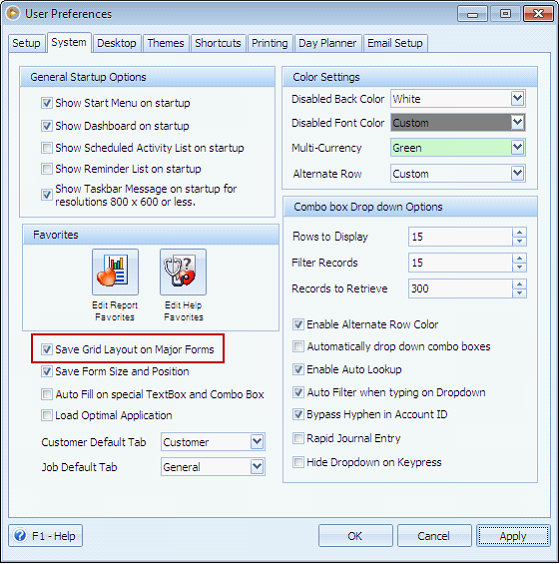Switch to the Email Setup tab
The width and height of the screenshot is (560, 564).
[395, 44]
